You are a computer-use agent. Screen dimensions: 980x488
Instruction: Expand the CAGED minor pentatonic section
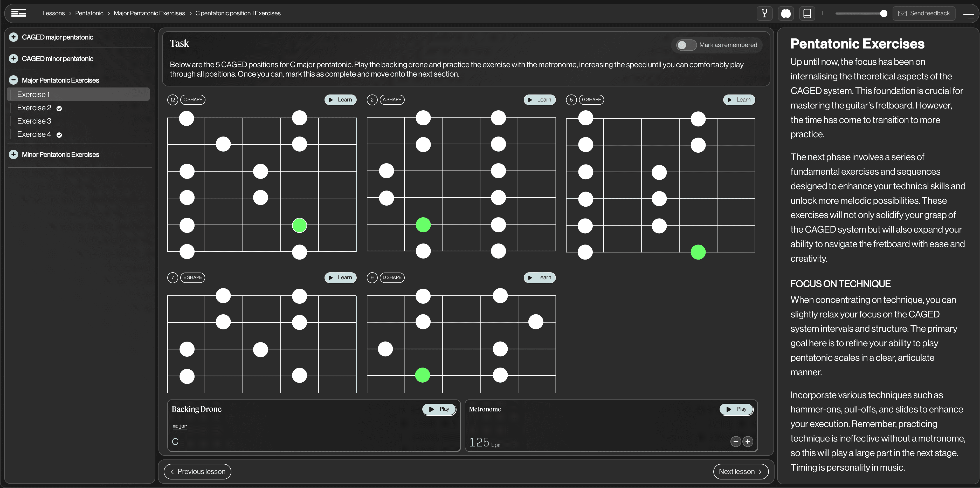point(13,59)
